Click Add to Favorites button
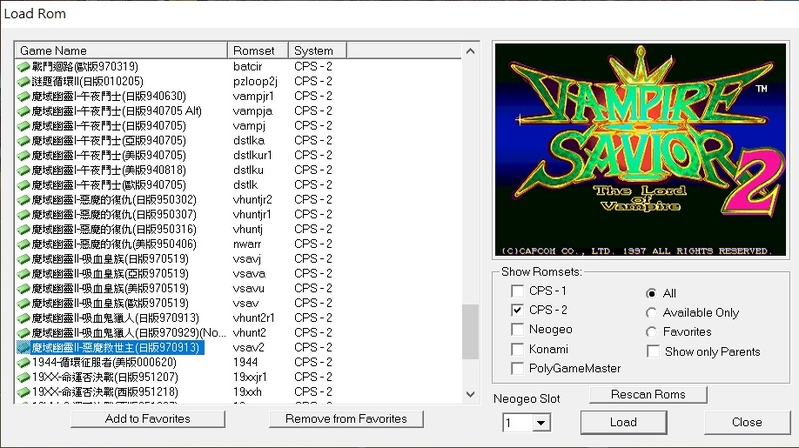This screenshot has height=448, width=799. click(x=148, y=419)
